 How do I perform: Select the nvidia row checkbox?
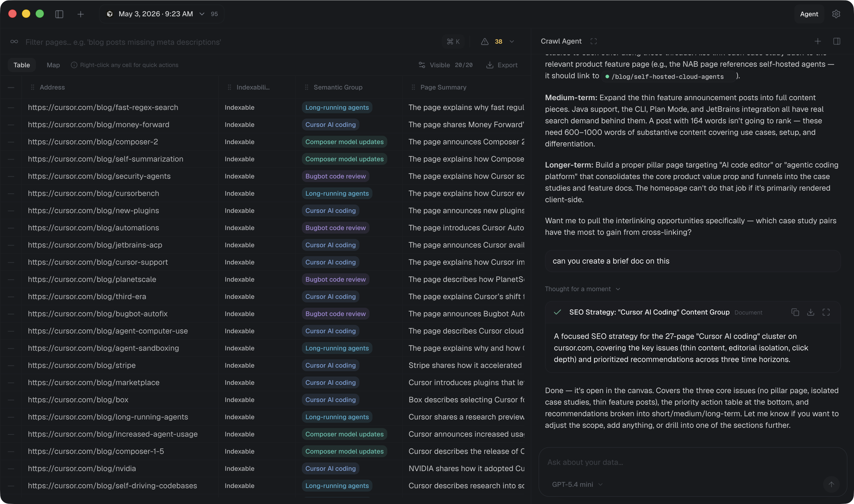pos(11,469)
